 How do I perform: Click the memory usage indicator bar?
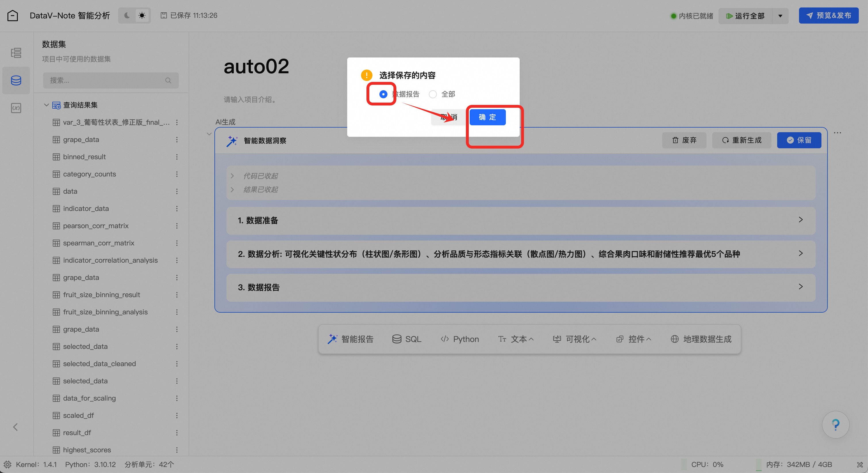click(x=758, y=465)
